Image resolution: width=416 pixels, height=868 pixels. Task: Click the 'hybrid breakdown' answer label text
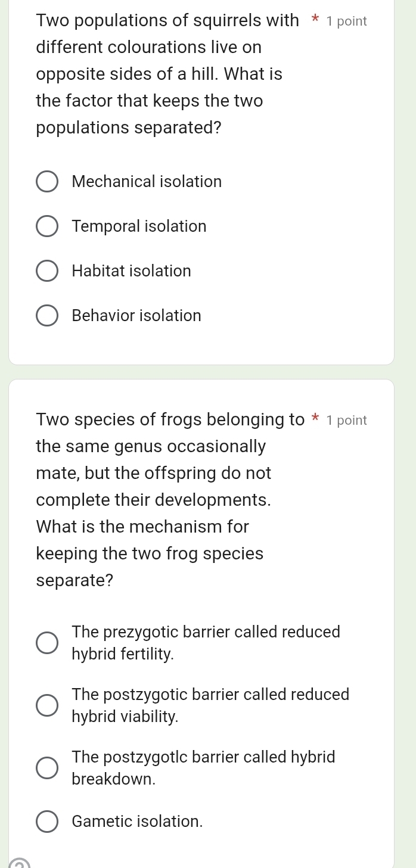tap(203, 768)
